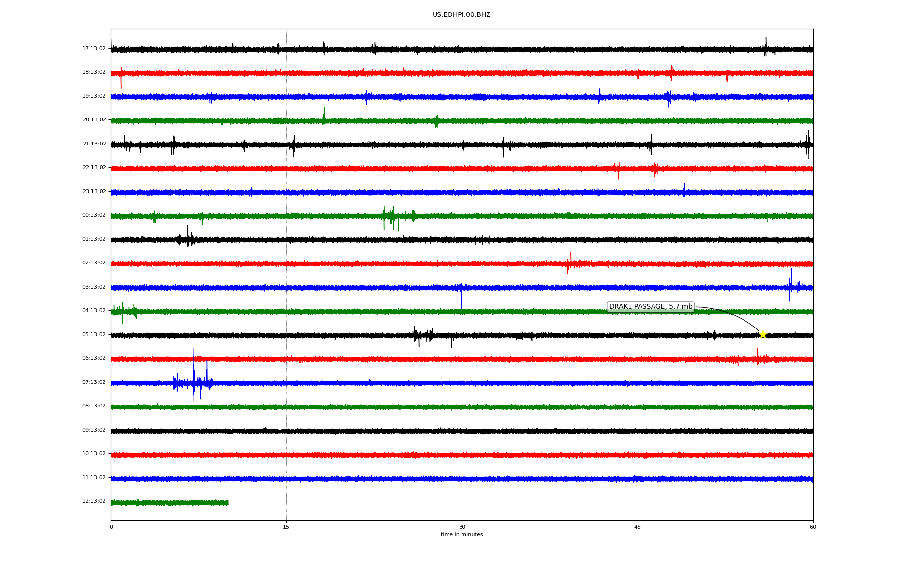Click the 06:13:02 trace time label
This screenshot has height=578, width=924.
[94, 358]
